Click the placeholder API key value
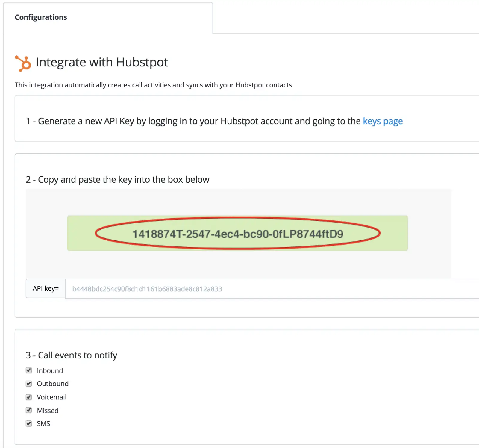 coord(147,289)
